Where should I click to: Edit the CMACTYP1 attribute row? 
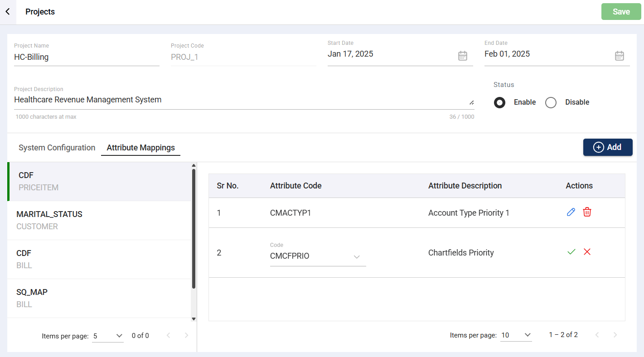coord(571,212)
